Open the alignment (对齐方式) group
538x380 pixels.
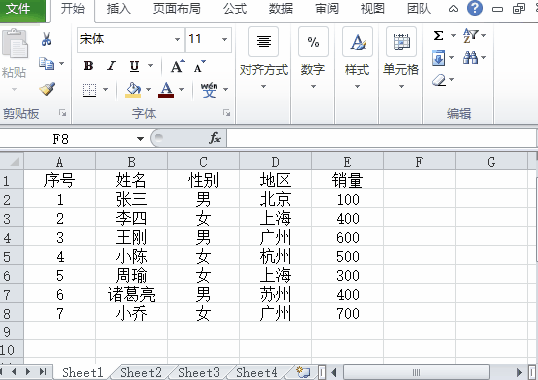click(x=263, y=58)
